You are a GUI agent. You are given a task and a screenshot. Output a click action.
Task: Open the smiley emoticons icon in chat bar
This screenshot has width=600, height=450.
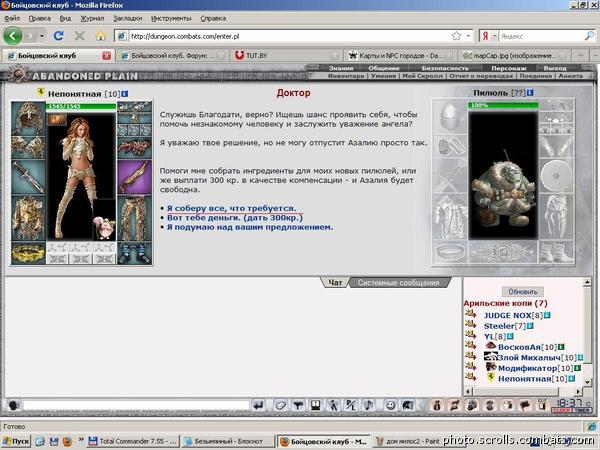tap(390, 405)
